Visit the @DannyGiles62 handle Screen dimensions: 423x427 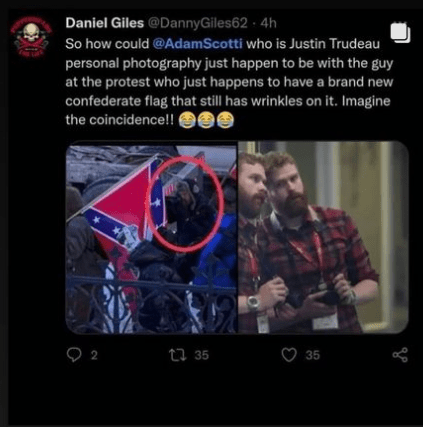(198, 23)
